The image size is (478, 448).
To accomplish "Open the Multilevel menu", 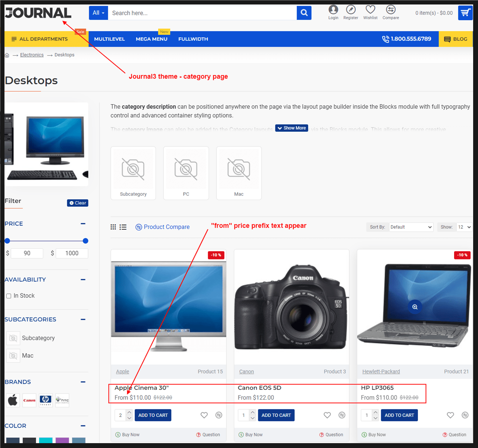I will [109, 39].
